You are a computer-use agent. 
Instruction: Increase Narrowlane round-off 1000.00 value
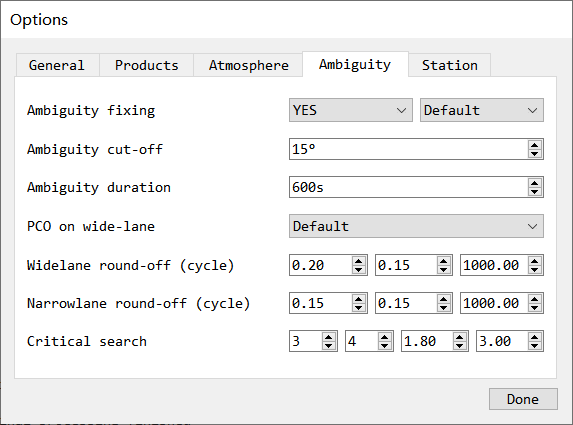pyautogui.click(x=535, y=299)
